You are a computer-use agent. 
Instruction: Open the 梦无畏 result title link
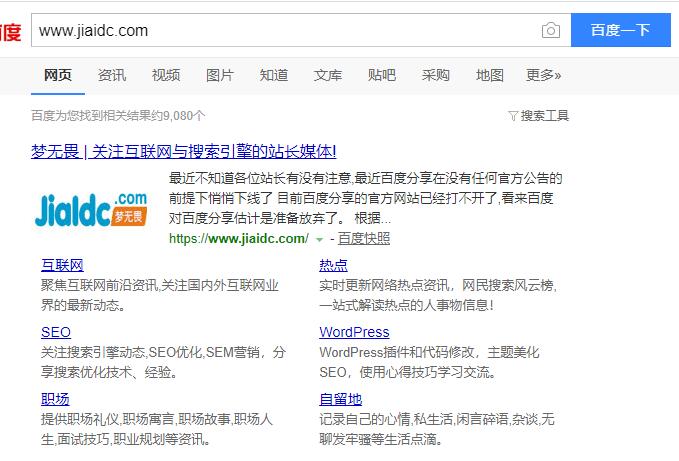point(184,151)
